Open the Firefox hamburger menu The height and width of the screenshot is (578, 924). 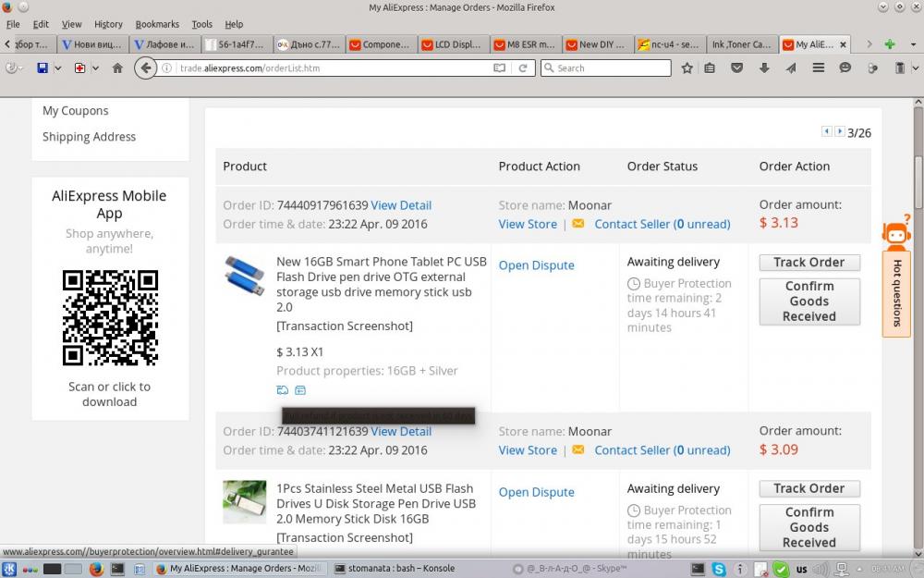819,68
